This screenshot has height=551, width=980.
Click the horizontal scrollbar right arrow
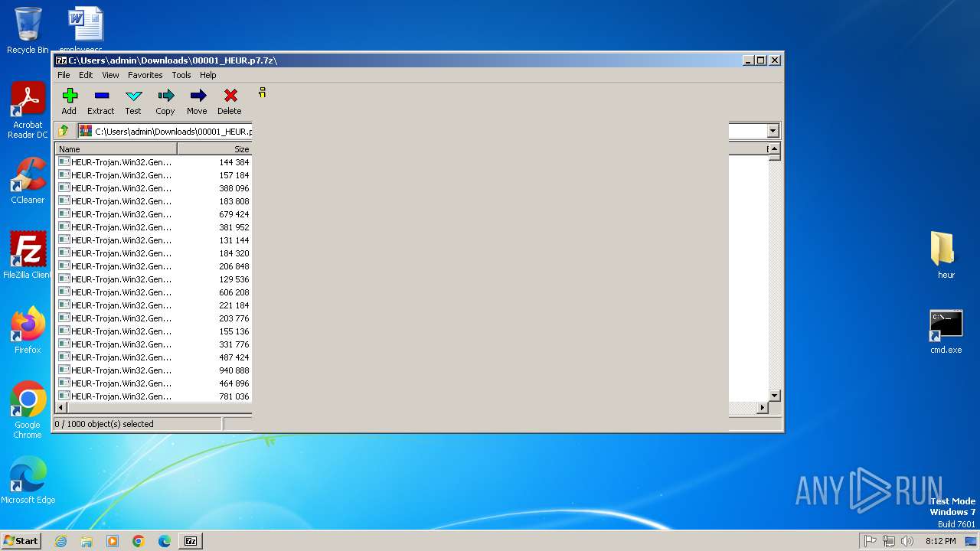(x=762, y=408)
